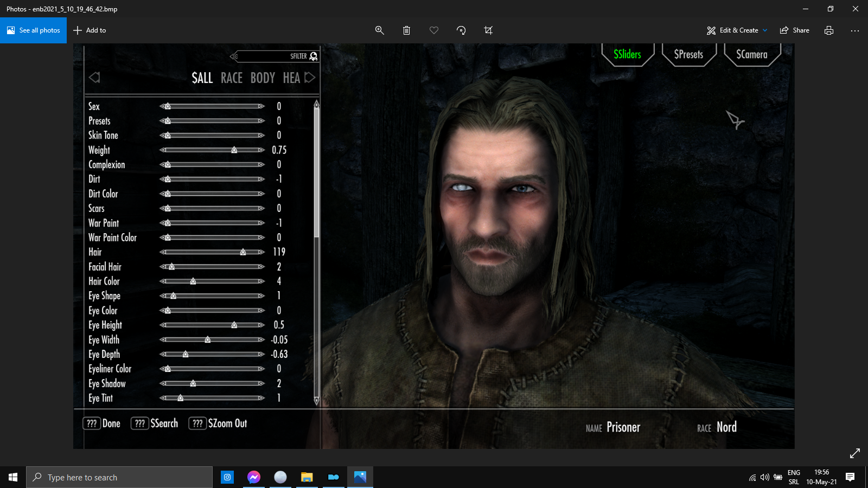This screenshot has height=488, width=868.
Task: Select the ALL category tab
Action: pyautogui.click(x=202, y=78)
